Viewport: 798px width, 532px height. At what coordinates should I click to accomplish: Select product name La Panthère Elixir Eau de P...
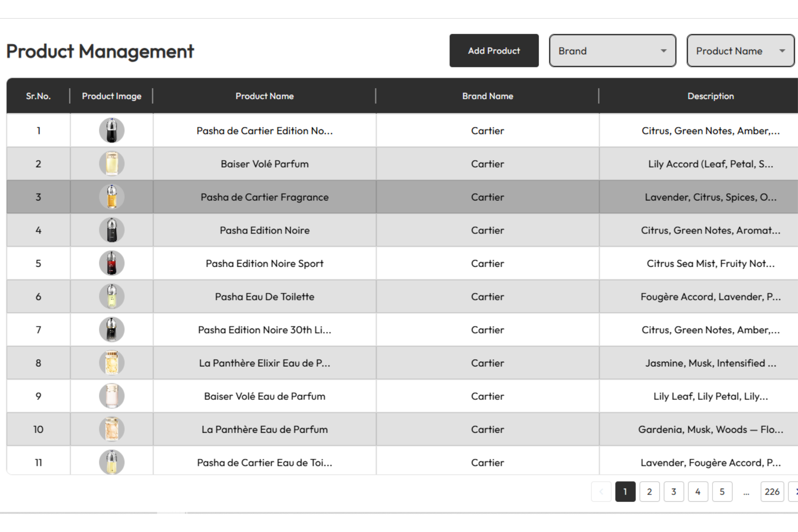click(x=265, y=363)
